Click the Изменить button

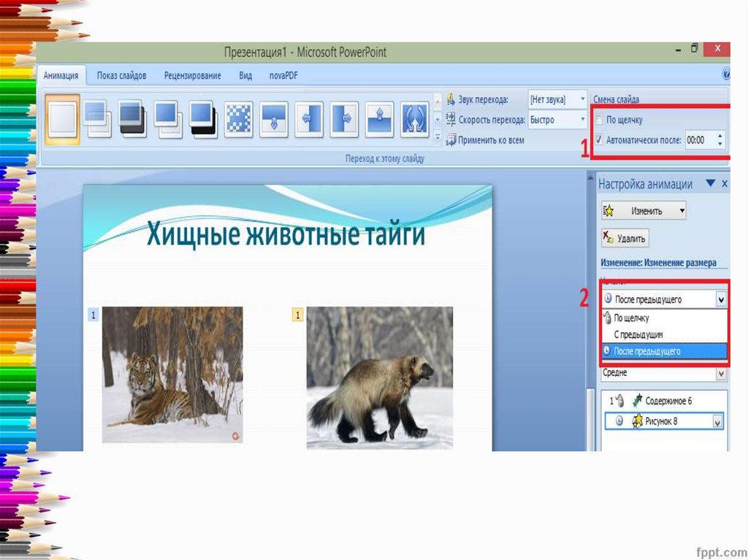click(644, 211)
